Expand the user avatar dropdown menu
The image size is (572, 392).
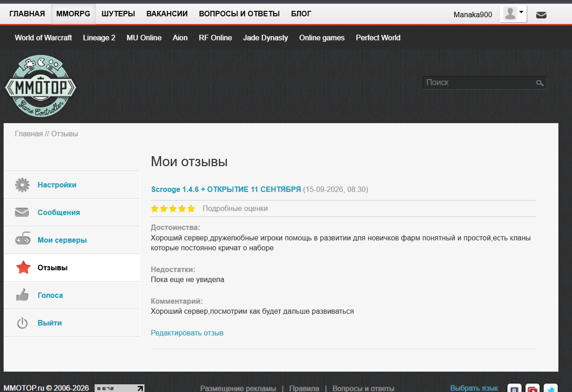513,14
